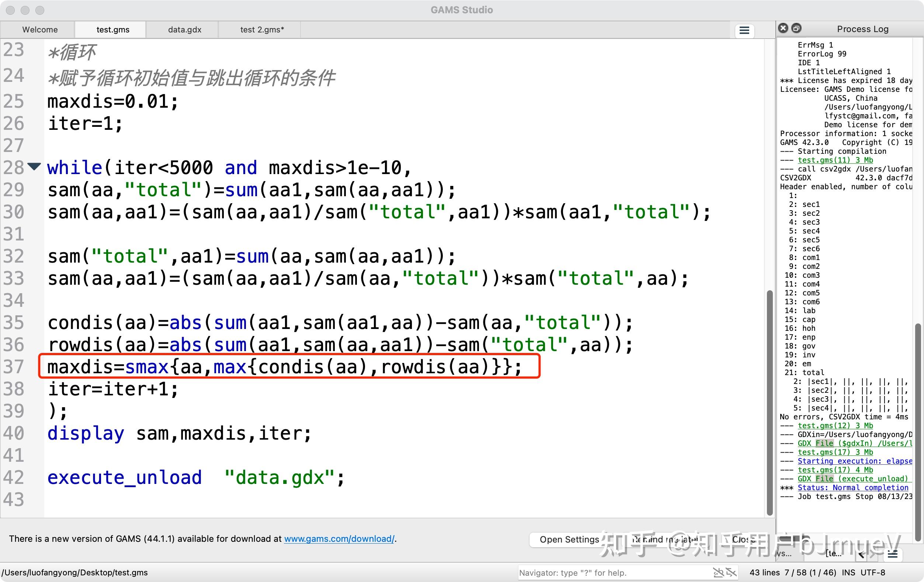Click the second crossed-out navigator icon
The image size is (924, 582).
731,572
